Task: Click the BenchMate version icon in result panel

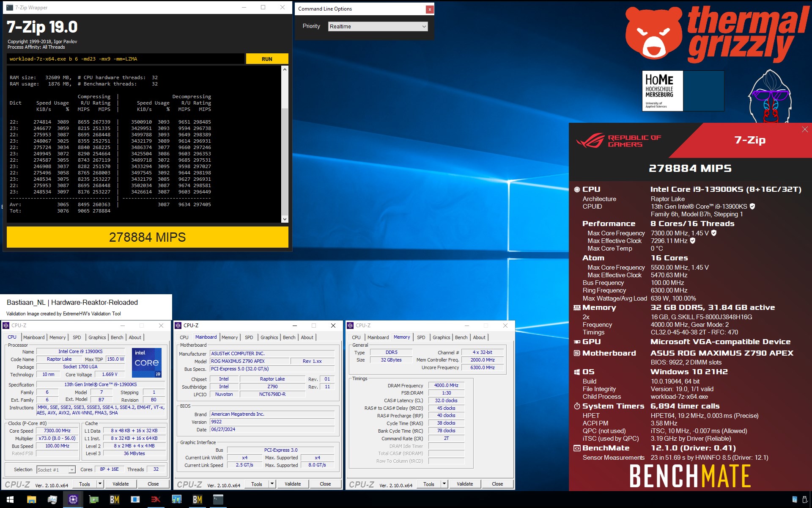Action: [577, 448]
